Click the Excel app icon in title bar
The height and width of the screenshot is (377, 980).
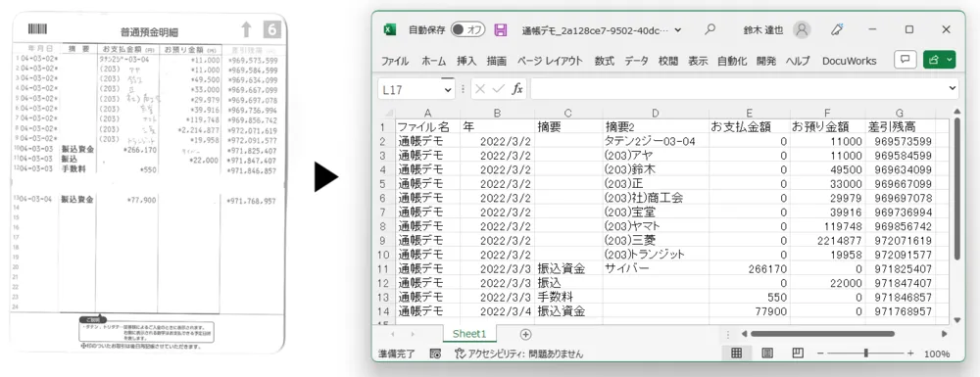(x=390, y=29)
